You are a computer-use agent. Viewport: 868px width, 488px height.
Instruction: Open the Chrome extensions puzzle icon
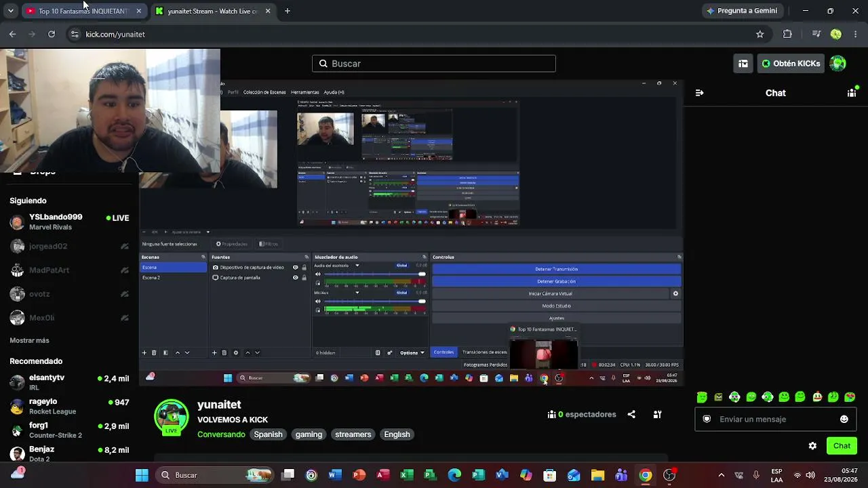point(787,34)
